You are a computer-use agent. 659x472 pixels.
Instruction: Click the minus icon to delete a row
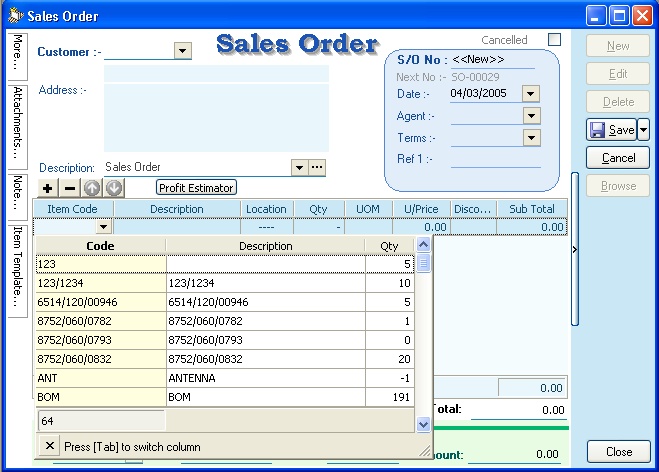pyautogui.click(x=70, y=188)
